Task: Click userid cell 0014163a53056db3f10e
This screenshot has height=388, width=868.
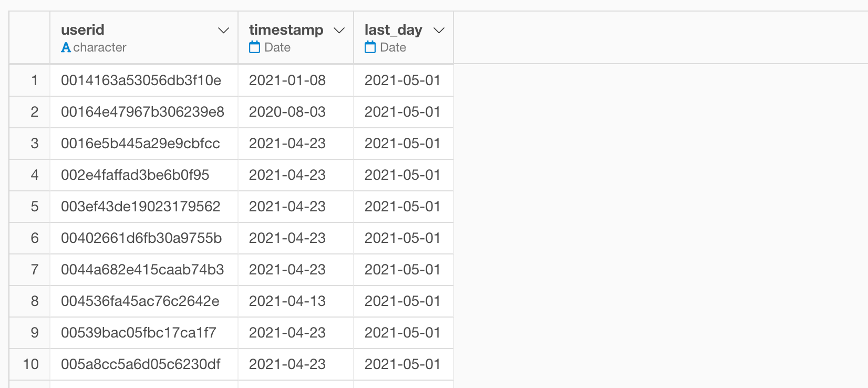Action: pyautogui.click(x=141, y=80)
